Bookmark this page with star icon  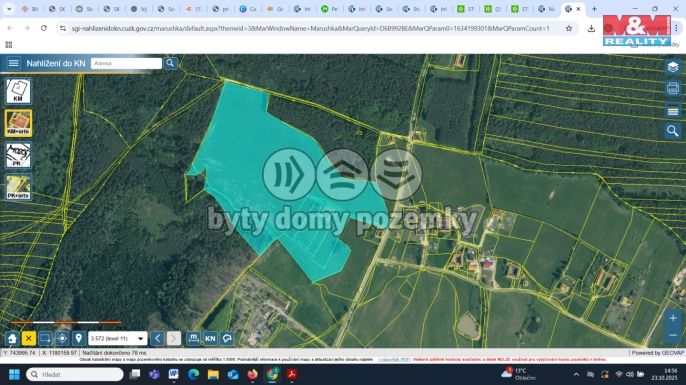click(569, 28)
